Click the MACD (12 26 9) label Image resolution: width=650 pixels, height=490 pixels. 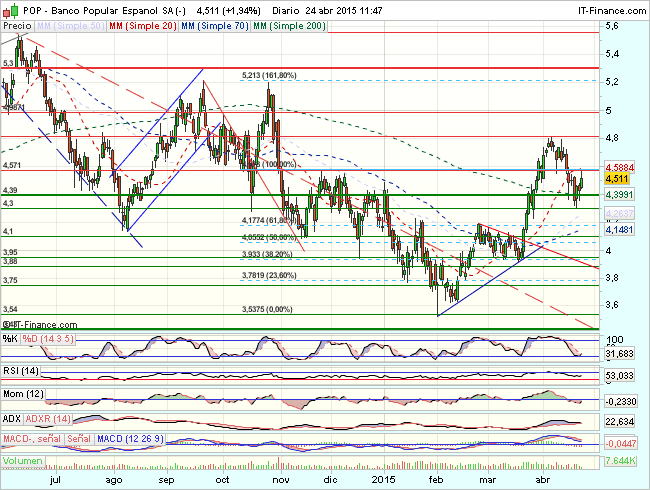tap(130, 439)
